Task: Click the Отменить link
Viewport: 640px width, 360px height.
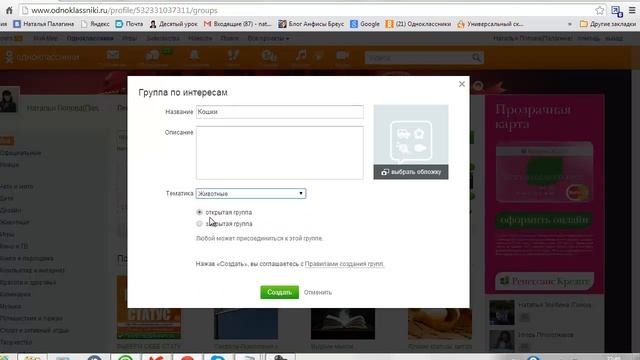Action: tap(318, 292)
